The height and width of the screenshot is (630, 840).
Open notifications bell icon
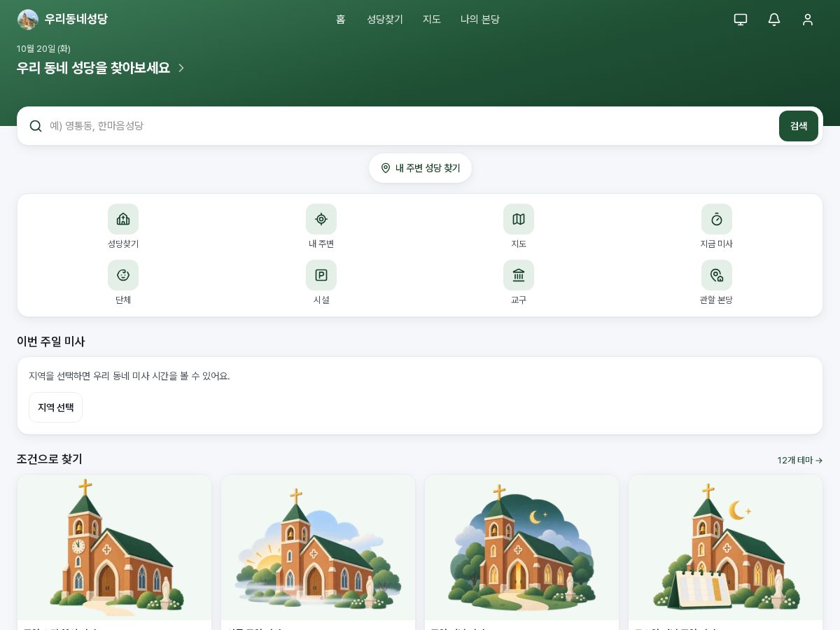tap(774, 20)
